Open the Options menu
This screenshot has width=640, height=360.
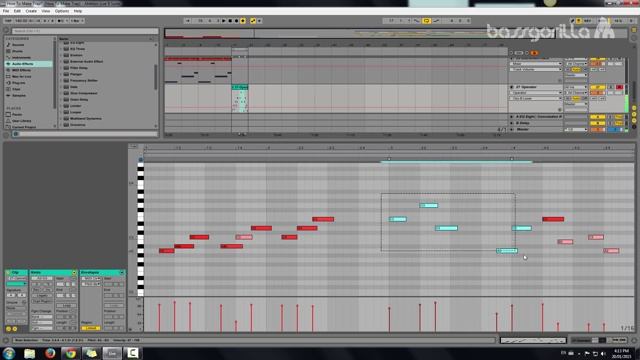(62, 11)
